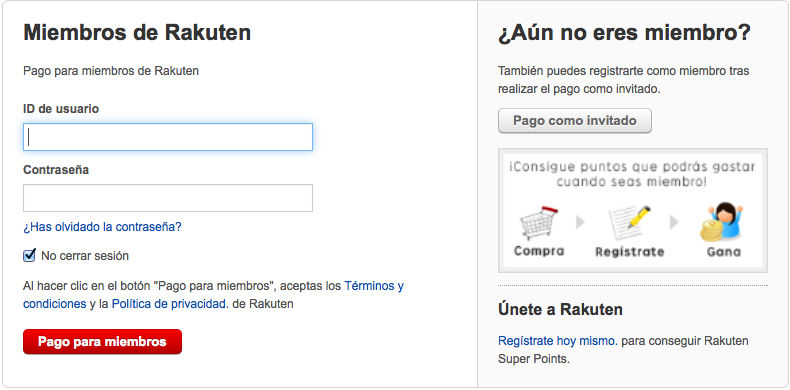Click the person with coins Gana icon
Image resolution: width=790 pixels, height=390 pixels.
[x=722, y=221]
